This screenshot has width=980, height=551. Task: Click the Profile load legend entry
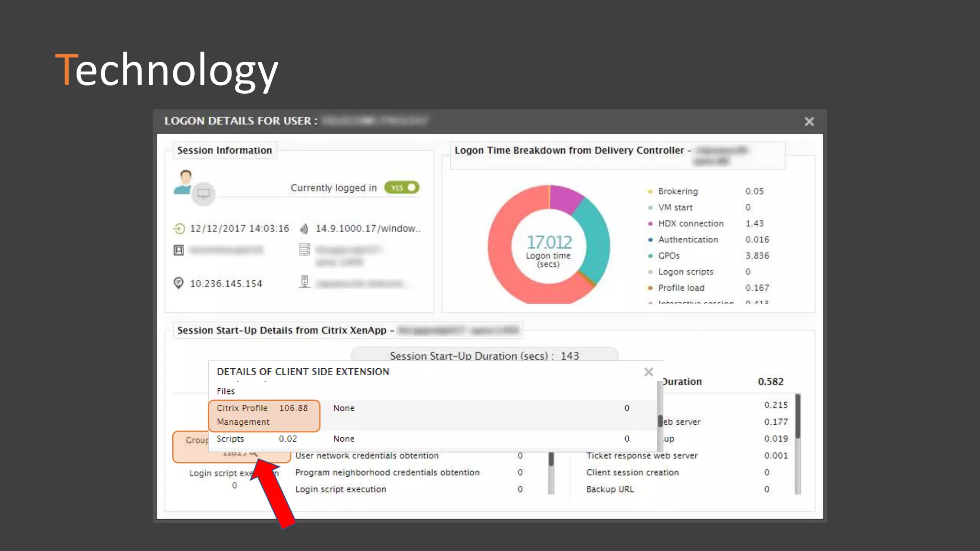(680, 288)
